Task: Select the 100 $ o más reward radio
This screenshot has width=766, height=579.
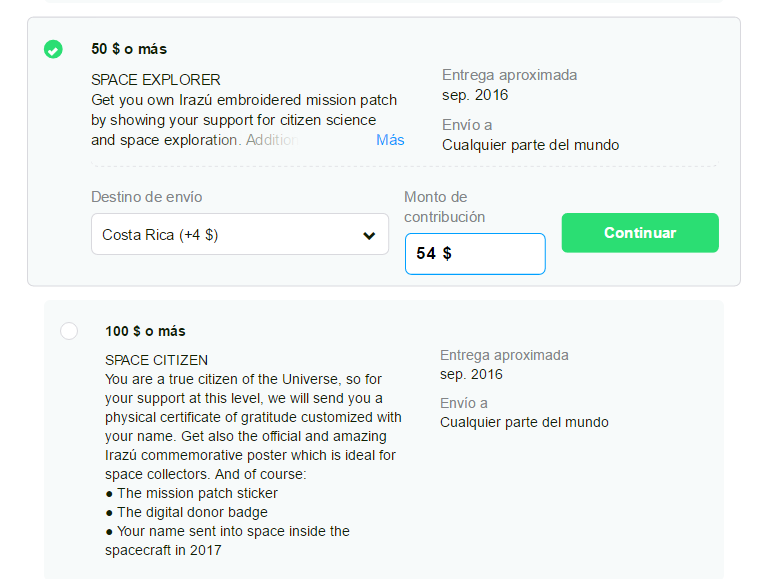Action: pos(69,331)
